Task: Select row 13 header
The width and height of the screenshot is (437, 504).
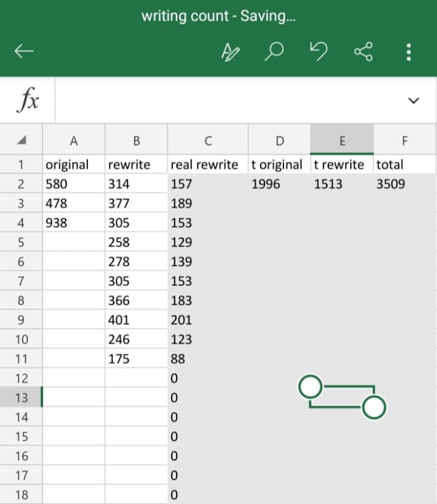Action: pos(21,398)
